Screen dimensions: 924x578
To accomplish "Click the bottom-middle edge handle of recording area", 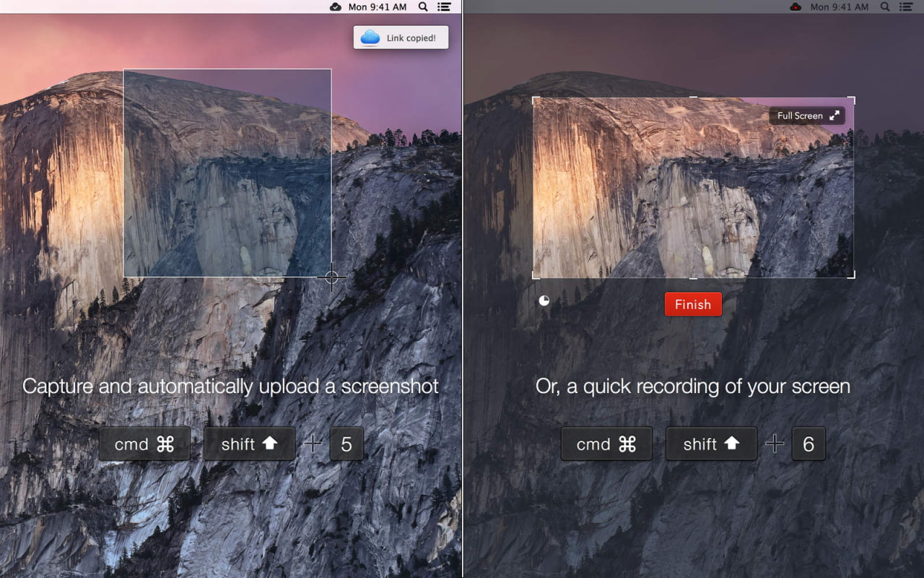I will click(694, 277).
